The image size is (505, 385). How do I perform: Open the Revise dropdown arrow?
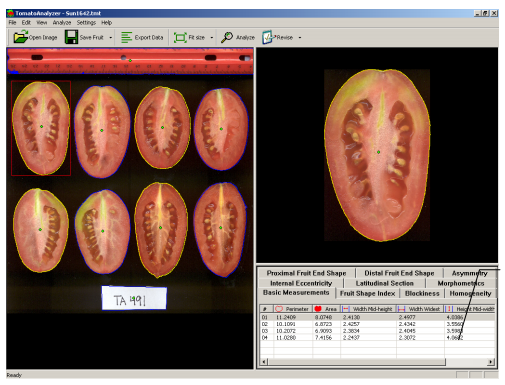pyautogui.click(x=300, y=37)
